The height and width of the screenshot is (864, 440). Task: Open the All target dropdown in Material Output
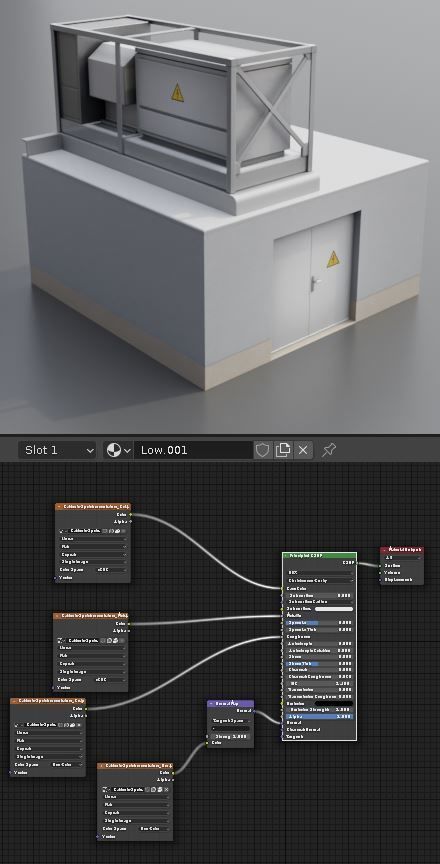tap(403, 558)
